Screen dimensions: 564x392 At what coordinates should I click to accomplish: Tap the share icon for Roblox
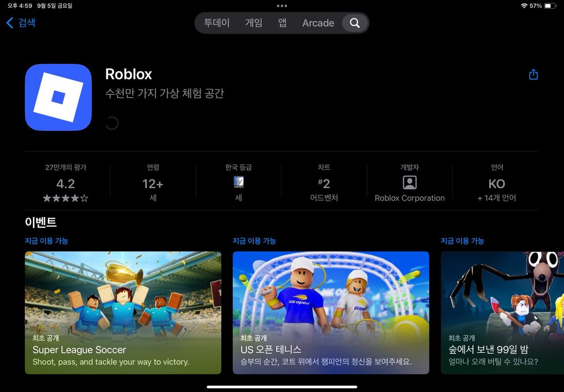coord(533,74)
